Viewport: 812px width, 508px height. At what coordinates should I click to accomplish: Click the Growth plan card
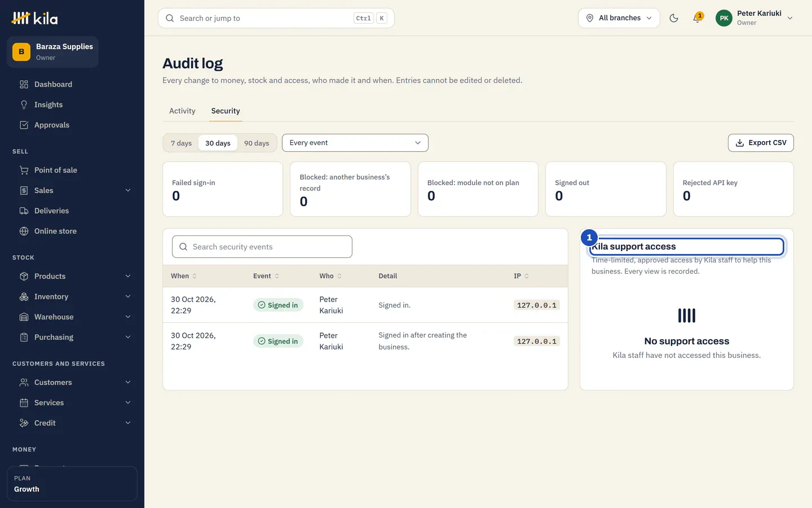(x=72, y=484)
